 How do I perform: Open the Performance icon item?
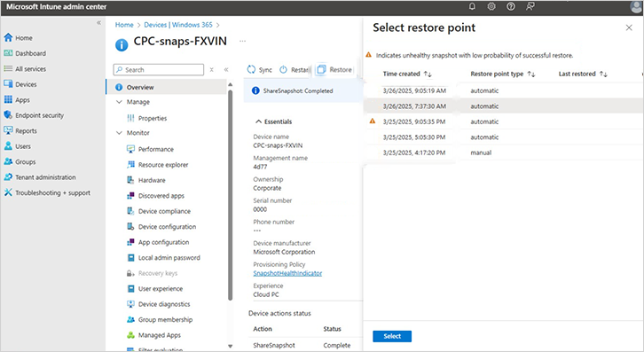[130, 149]
